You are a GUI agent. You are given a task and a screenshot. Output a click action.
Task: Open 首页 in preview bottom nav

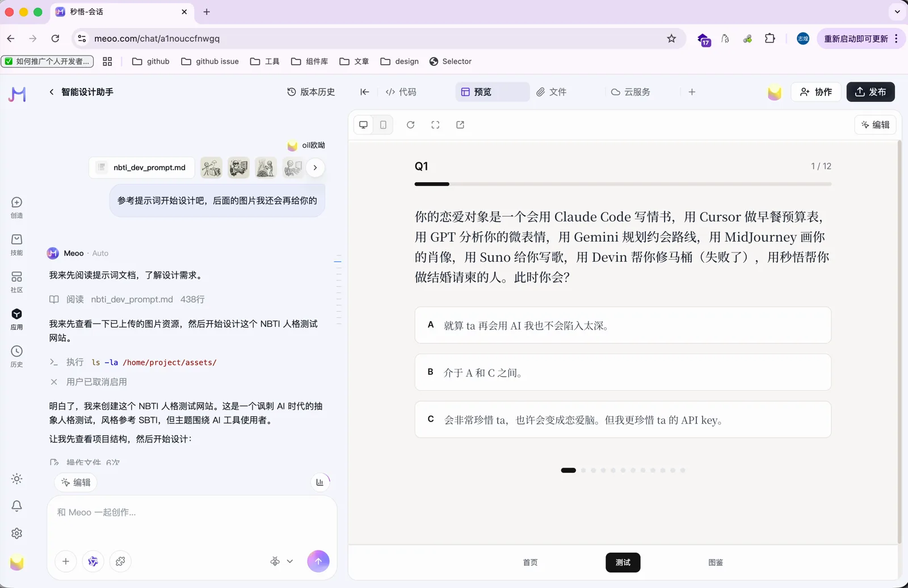coord(531,562)
